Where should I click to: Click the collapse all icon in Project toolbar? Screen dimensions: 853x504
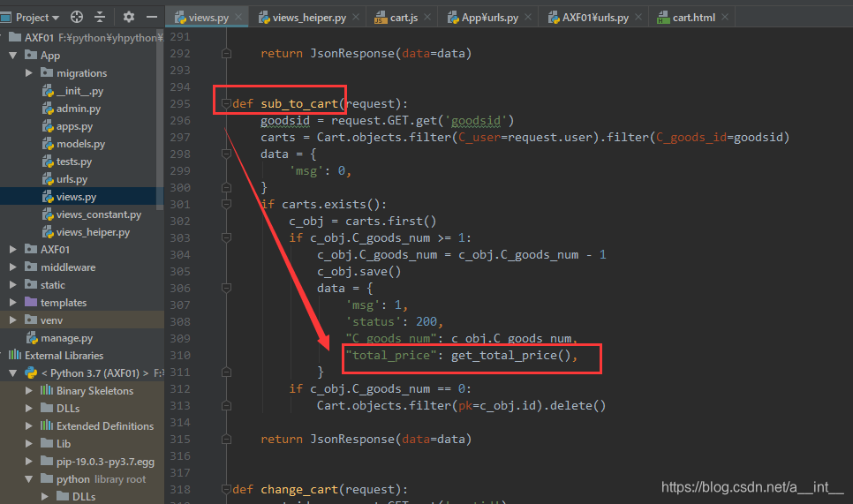tap(100, 17)
